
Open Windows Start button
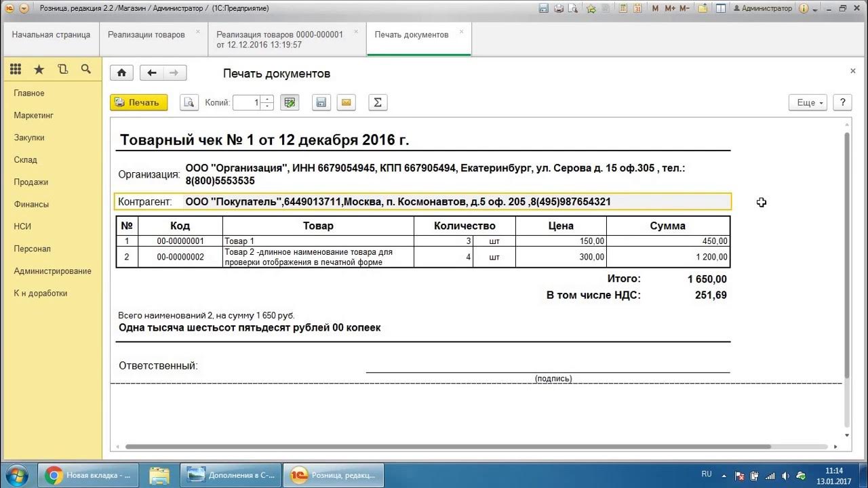(16, 474)
